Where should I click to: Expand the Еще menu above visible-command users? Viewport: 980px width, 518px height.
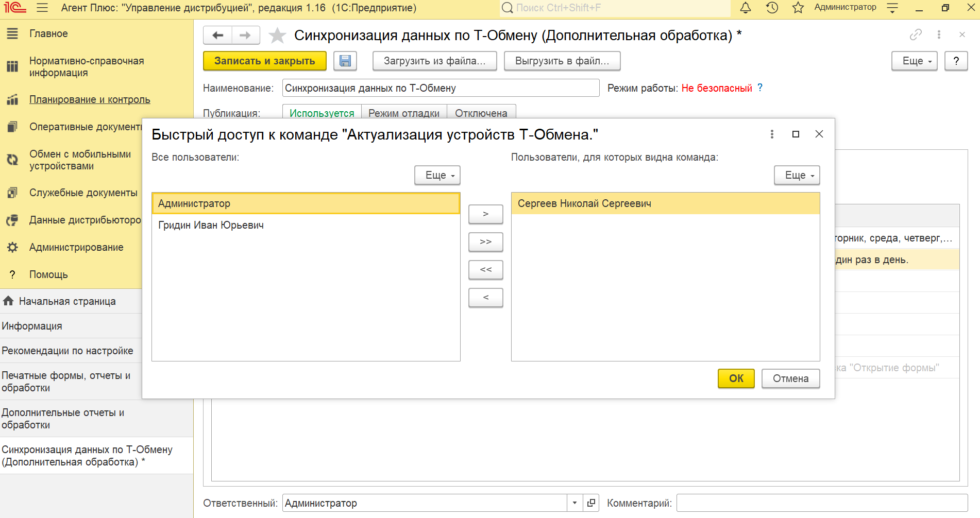click(x=797, y=175)
